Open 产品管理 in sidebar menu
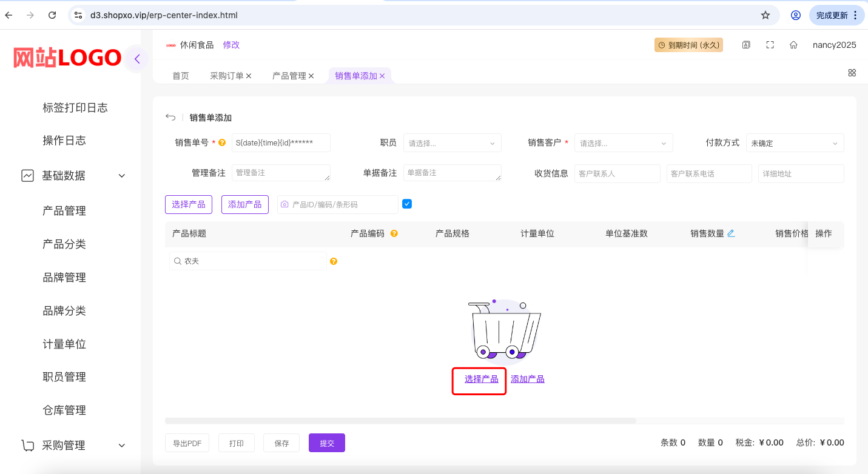The width and height of the screenshot is (868, 474). point(64,211)
